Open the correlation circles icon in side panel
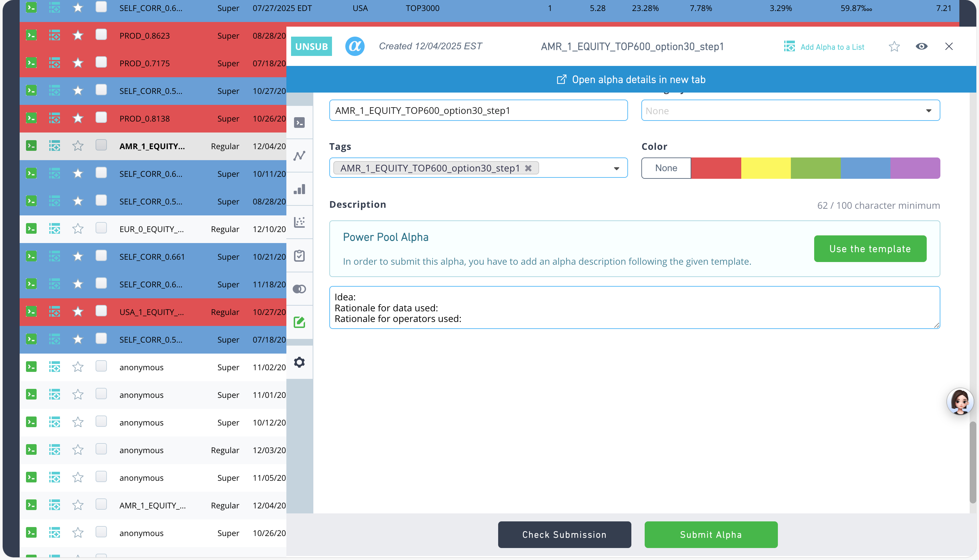979x560 pixels. click(x=299, y=289)
